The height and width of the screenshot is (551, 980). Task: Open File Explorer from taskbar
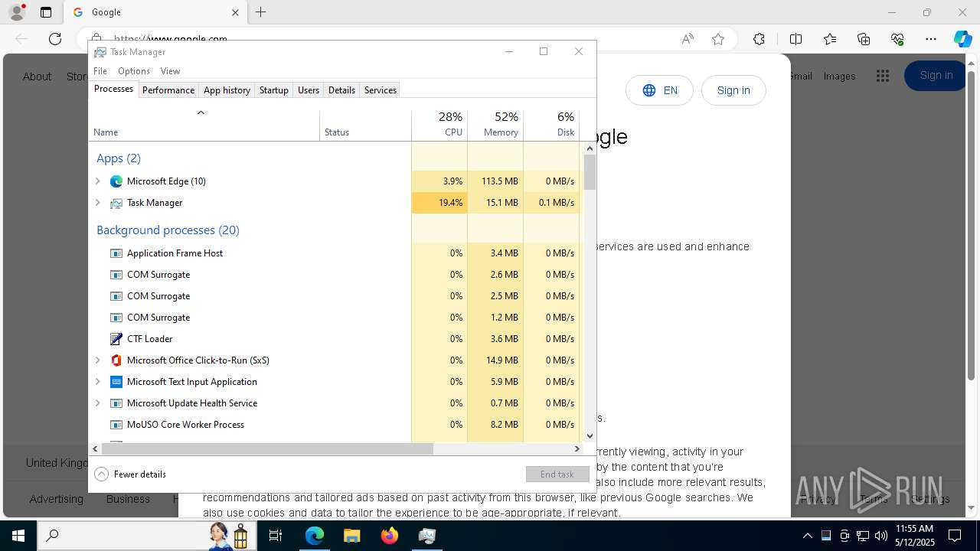click(351, 536)
